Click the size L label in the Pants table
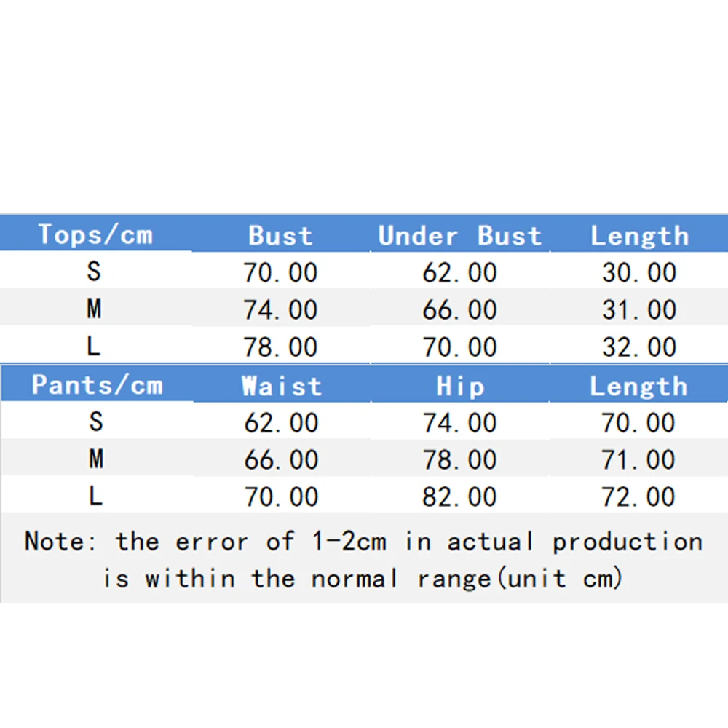 tap(95, 497)
